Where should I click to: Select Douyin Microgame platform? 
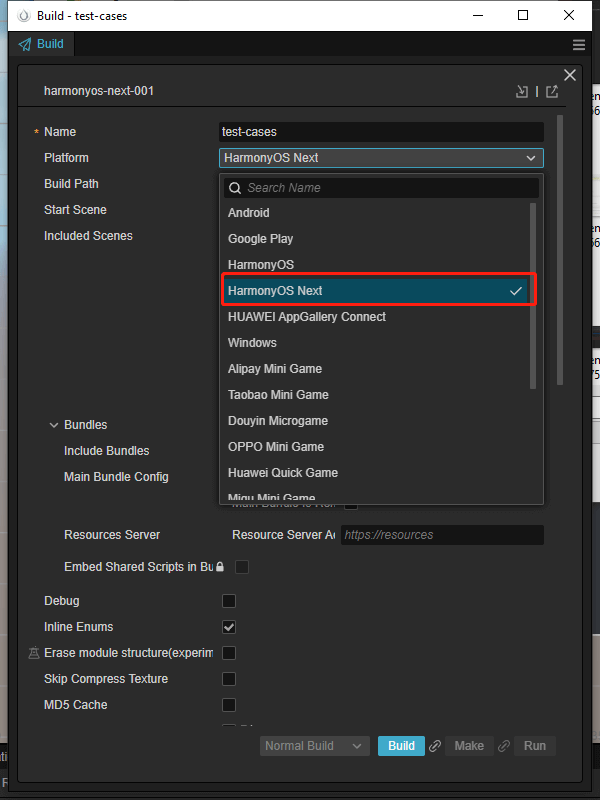[377, 421]
